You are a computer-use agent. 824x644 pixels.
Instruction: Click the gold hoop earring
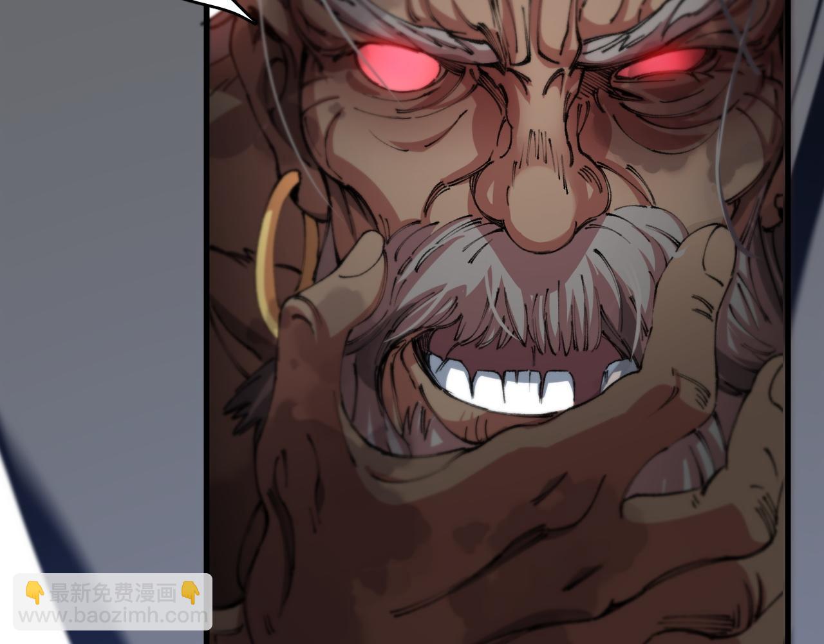coord(274,251)
